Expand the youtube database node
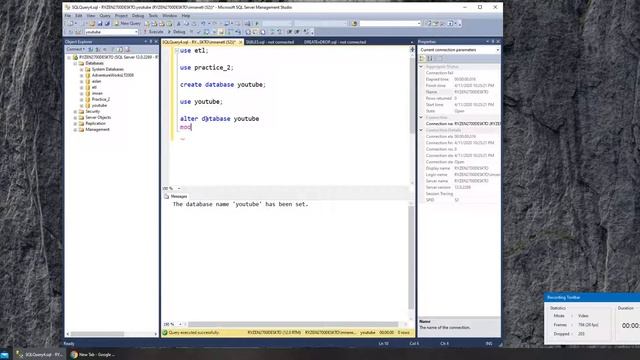This screenshot has width=640, height=360. 81,106
